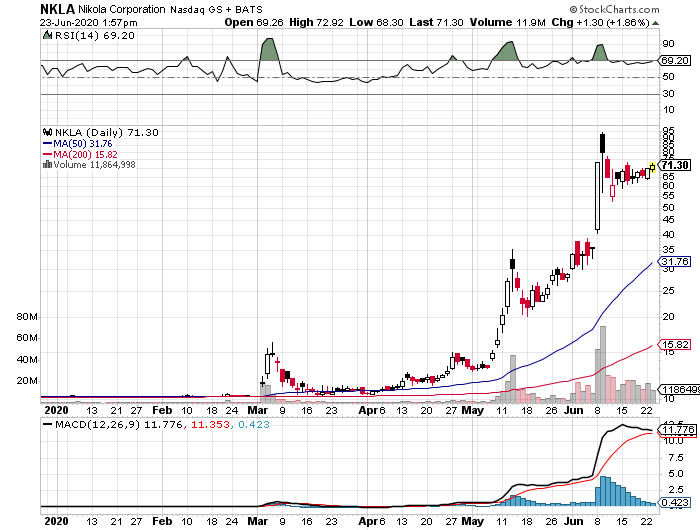Click the first RSI overbought green peak in March

[x=269, y=49]
